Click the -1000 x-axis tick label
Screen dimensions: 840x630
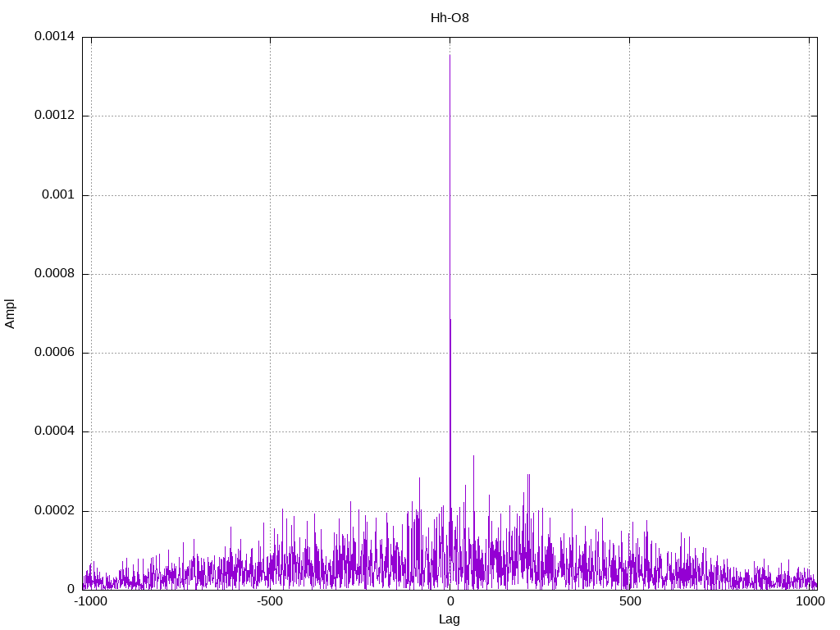[x=90, y=601]
